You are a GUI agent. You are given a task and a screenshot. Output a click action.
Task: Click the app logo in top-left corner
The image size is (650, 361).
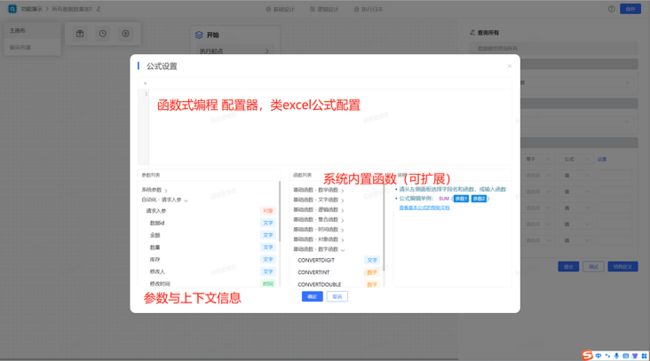click(x=12, y=9)
